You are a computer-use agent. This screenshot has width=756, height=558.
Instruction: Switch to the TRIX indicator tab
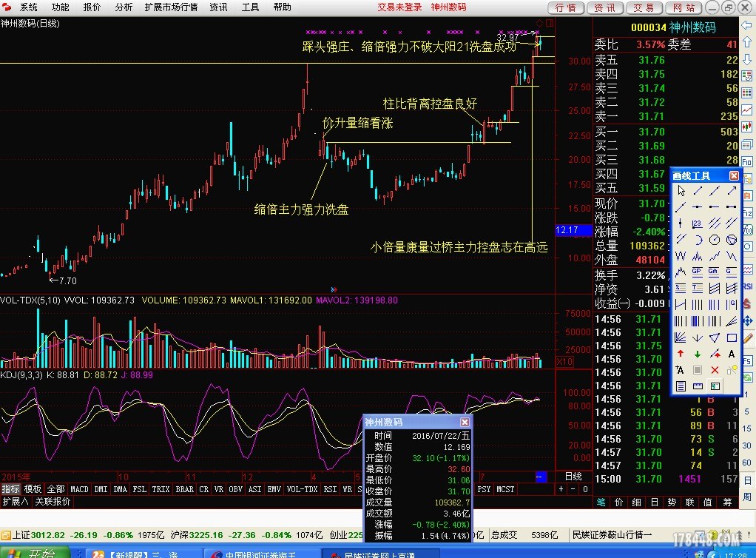(x=161, y=489)
